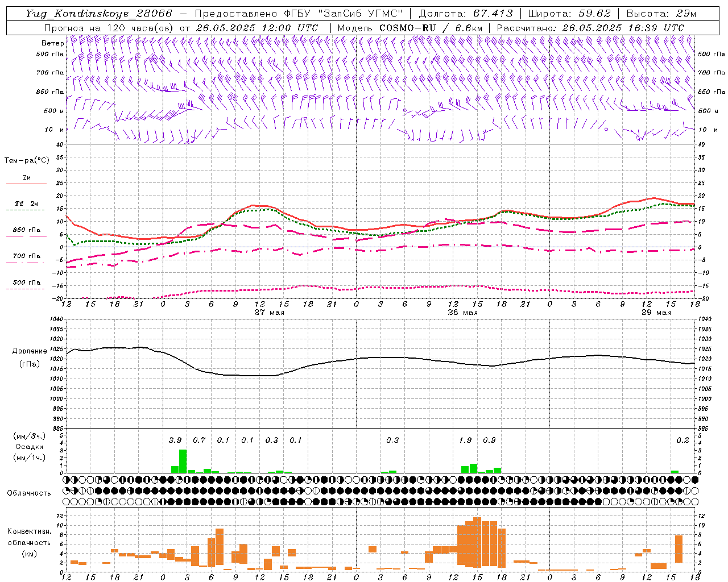Click the Давление panel label

30,351
